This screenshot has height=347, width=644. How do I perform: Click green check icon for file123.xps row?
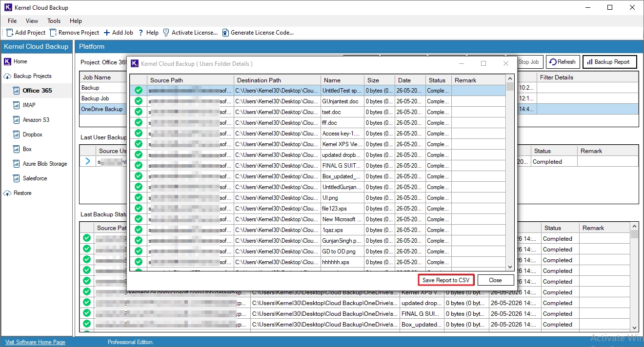point(139,209)
